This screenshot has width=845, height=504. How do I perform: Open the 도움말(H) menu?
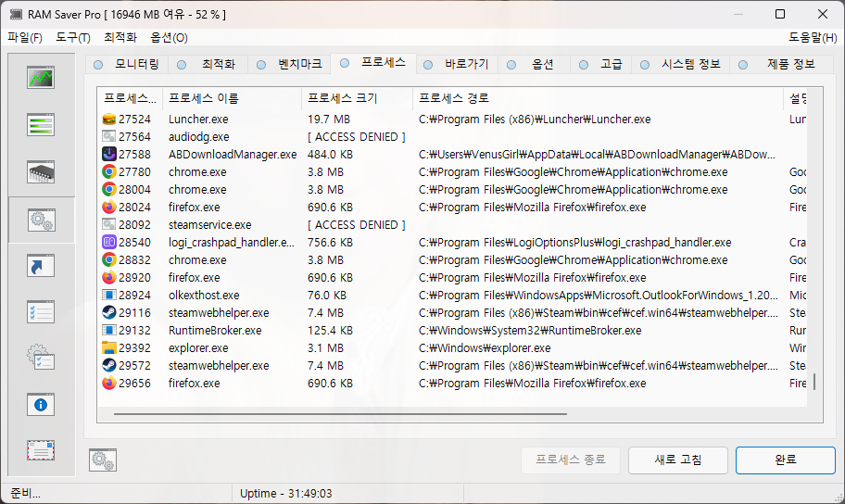pyautogui.click(x=813, y=38)
